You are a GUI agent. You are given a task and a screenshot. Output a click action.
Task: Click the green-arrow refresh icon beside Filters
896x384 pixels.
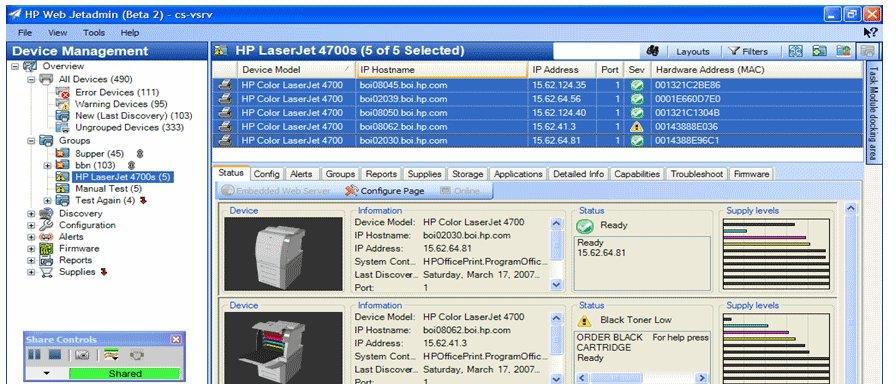coord(819,51)
